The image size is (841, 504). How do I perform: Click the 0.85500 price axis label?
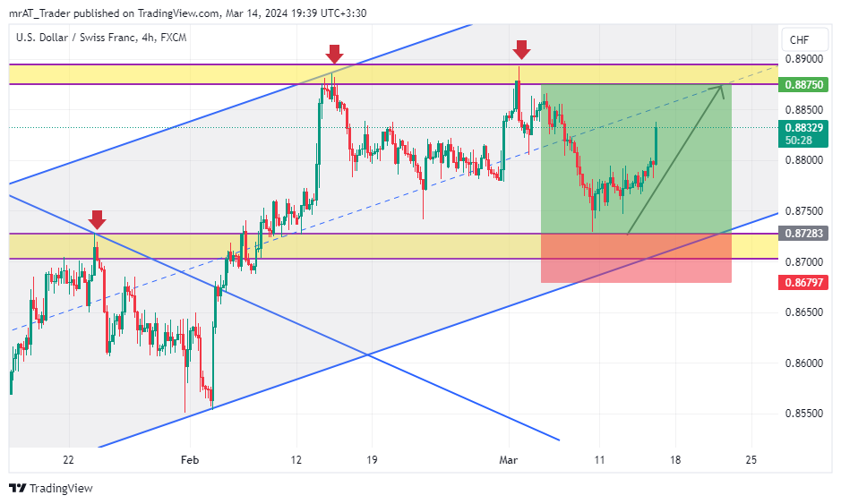click(x=804, y=414)
